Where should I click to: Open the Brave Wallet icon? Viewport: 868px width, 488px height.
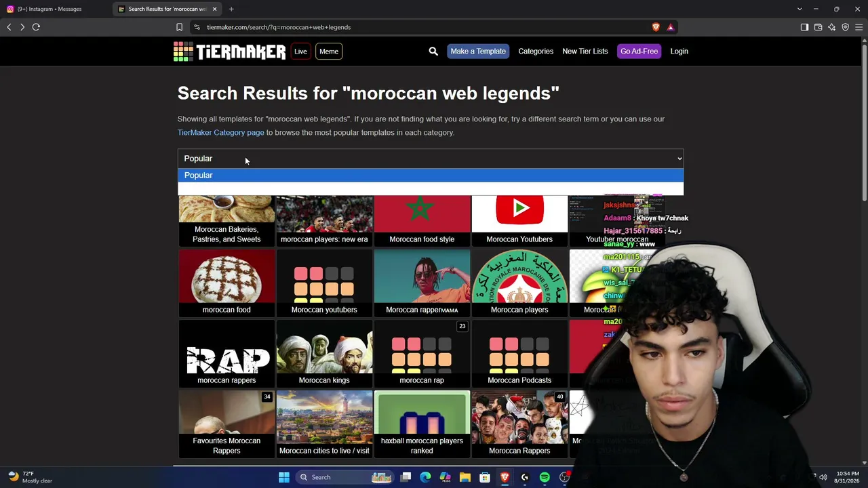[x=818, y=27]
